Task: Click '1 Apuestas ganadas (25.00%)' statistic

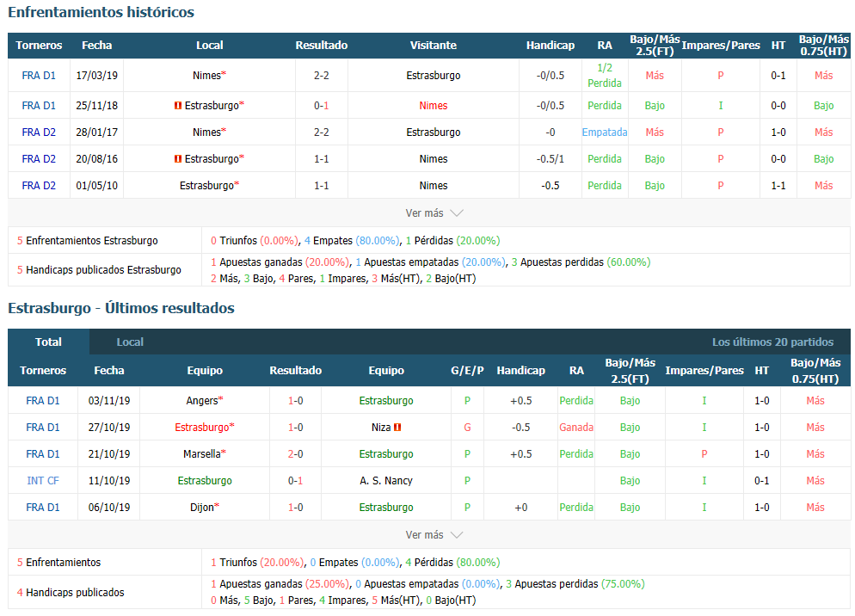Action: (x=280, y=584)
